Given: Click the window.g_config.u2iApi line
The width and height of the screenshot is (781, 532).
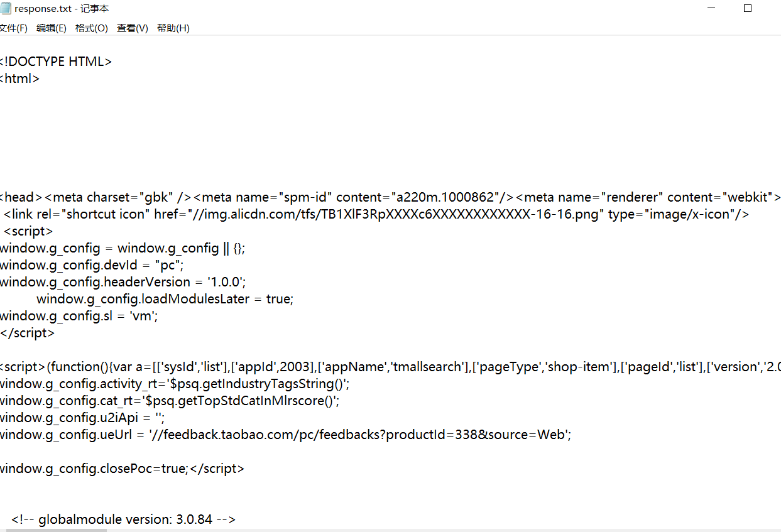Looking at the screenshot, I should tap(82, 418).
